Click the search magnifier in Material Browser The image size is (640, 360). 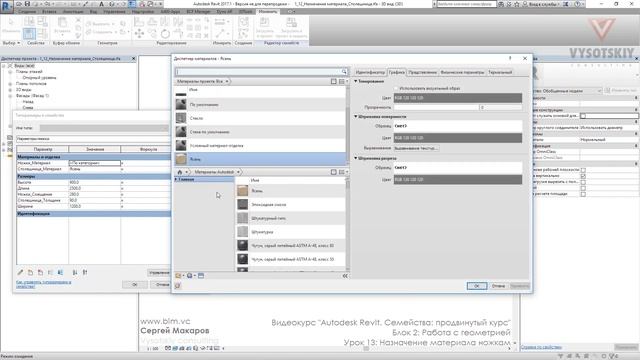point(344,72)
